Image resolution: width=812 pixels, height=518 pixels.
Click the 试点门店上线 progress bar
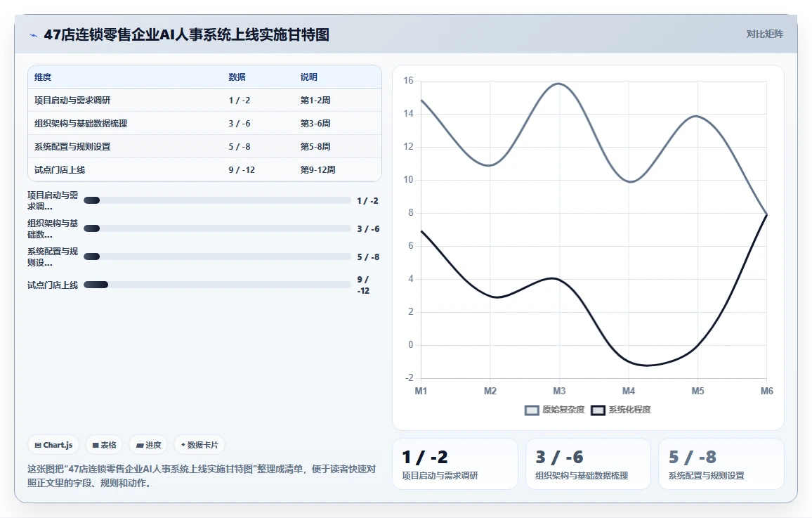click(217, 285)
